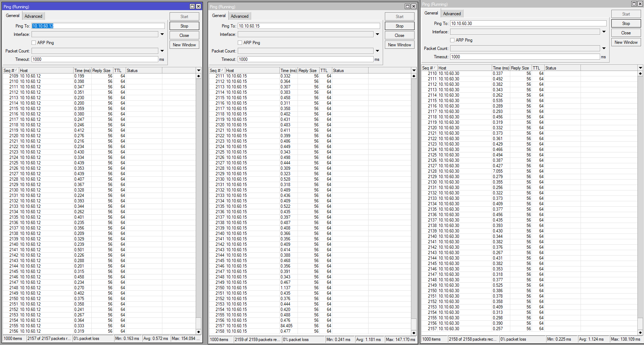Click scrollbar up arrow in 10.10.60.15 list
The width and height of the screenshot is (644, 345).
coord(414,76)
